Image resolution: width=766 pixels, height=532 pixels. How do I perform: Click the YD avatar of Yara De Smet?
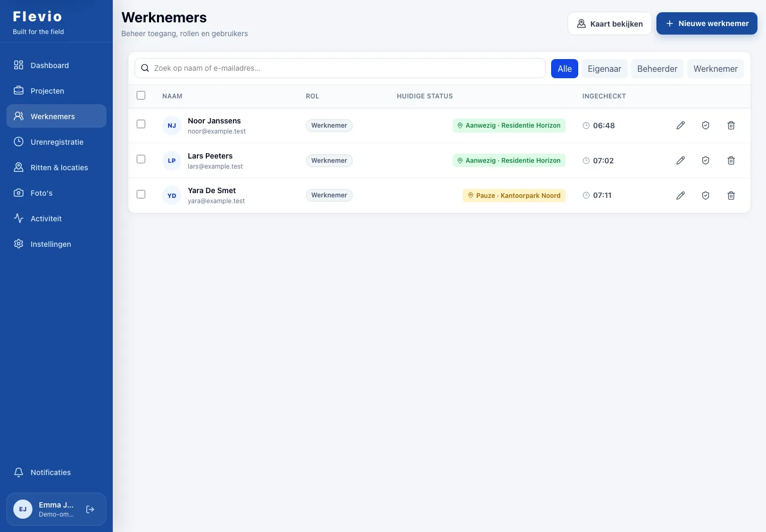coord(172,196)
